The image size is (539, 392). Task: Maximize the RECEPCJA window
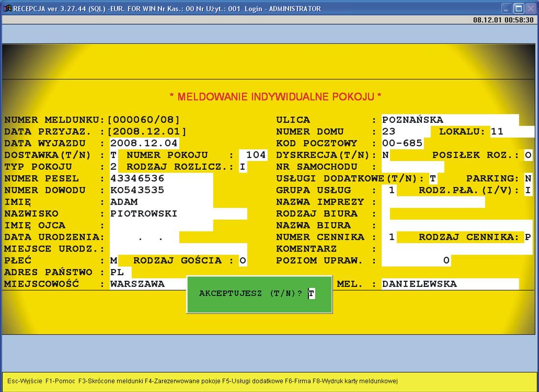click(x=519, y=9)
